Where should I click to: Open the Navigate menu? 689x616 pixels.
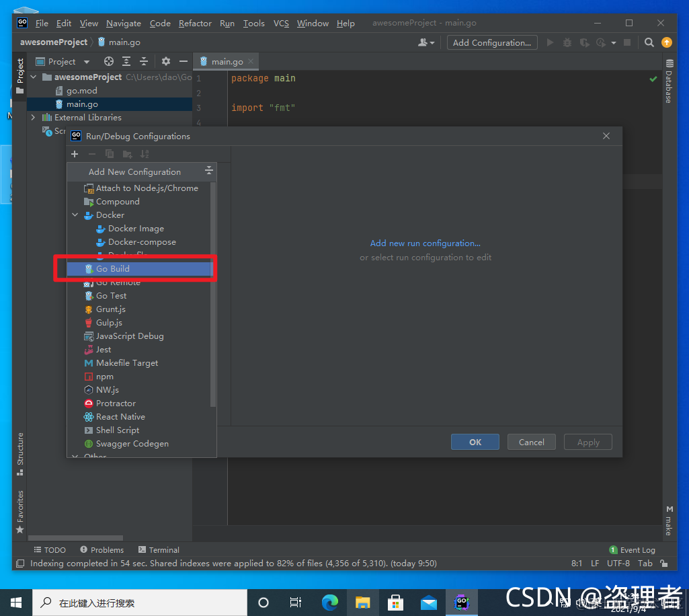pos(124,24)
